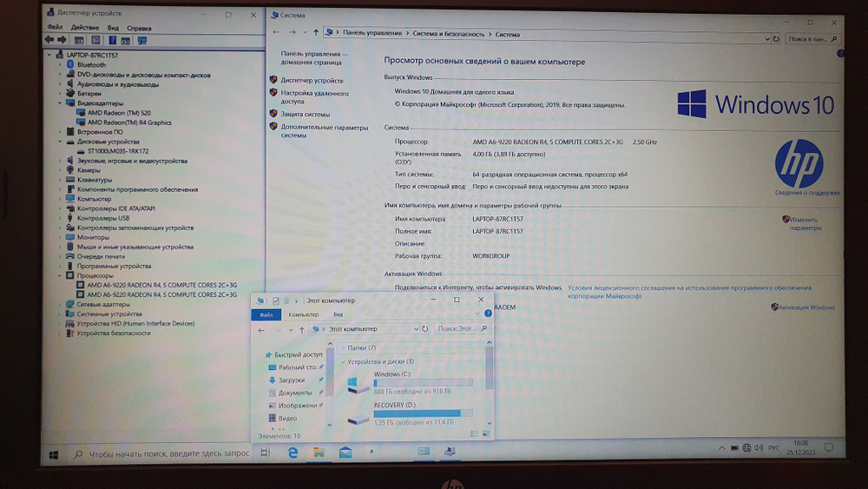
Task: Select ST1000LM035-1RK172 disk drive
Action: point(118,150)
